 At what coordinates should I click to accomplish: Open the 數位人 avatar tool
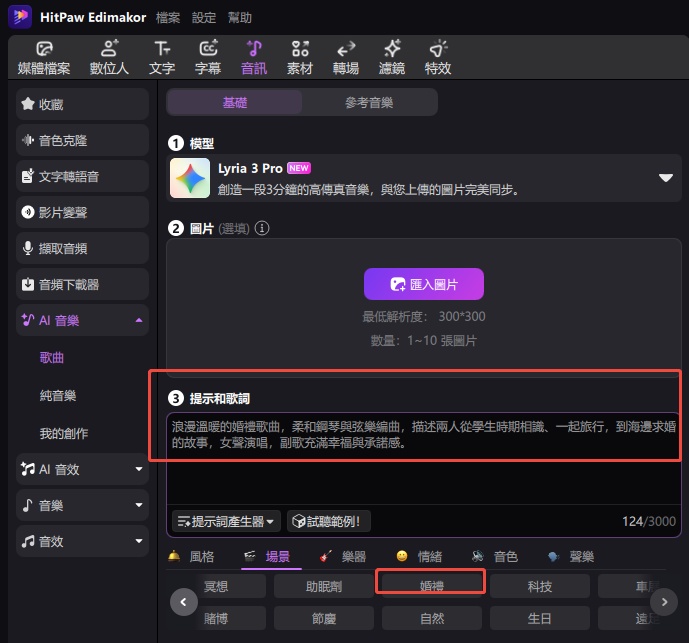point(109,58)
